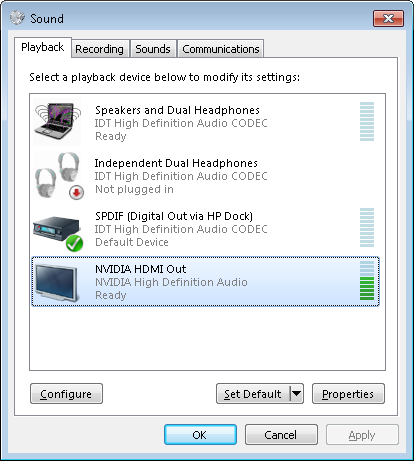This screenshot has height=461, width=414.
Task: Open device Properties
Action: (348, 394)
